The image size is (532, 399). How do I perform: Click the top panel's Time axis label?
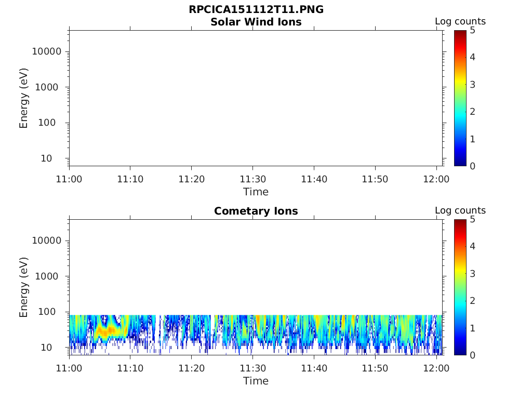tap(256, 192)
